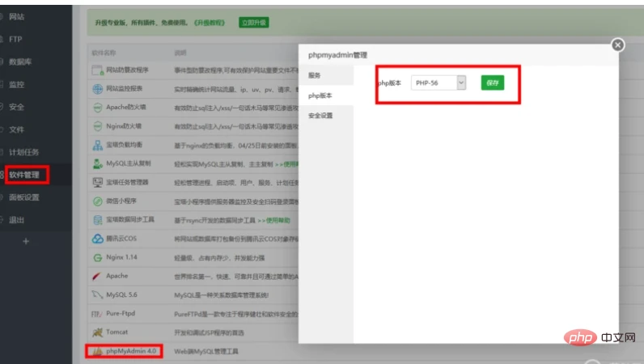Click the MySQL 5.6 software name
Viewport: 644px width, 364px height.
[x=121, y=294]
